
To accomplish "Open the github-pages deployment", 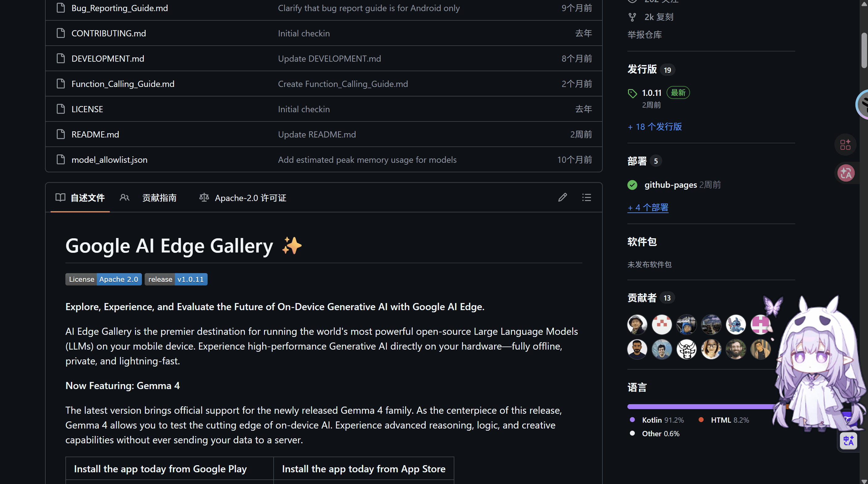I will pos(671,185).
